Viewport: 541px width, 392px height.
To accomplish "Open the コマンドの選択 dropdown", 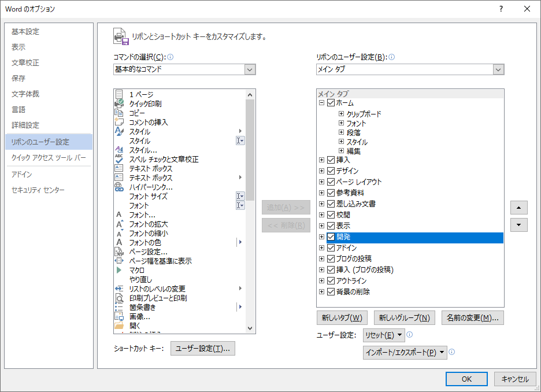I will click(x=250, y=69).
